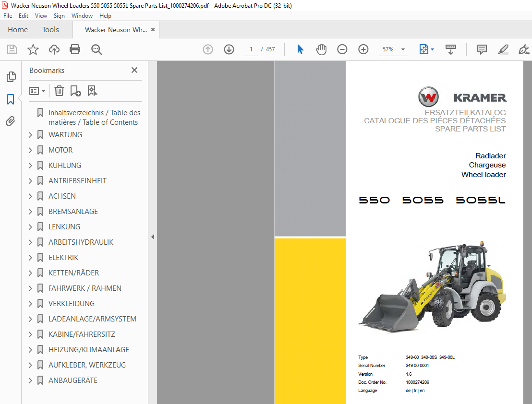The height and width of the screenshot is (404, 532).
Task: Close the Wacker Neuson document tab
Action: tap(153, 29)
